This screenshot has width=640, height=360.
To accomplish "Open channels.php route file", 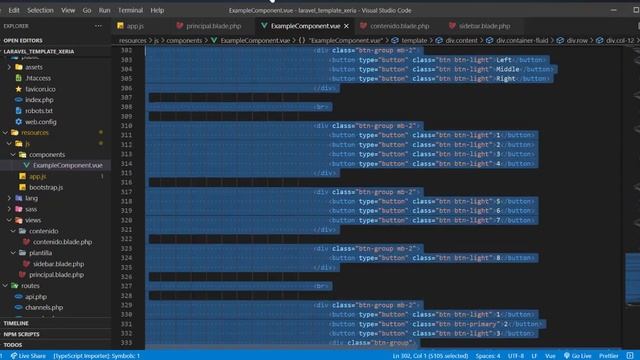I will (44, 307).
